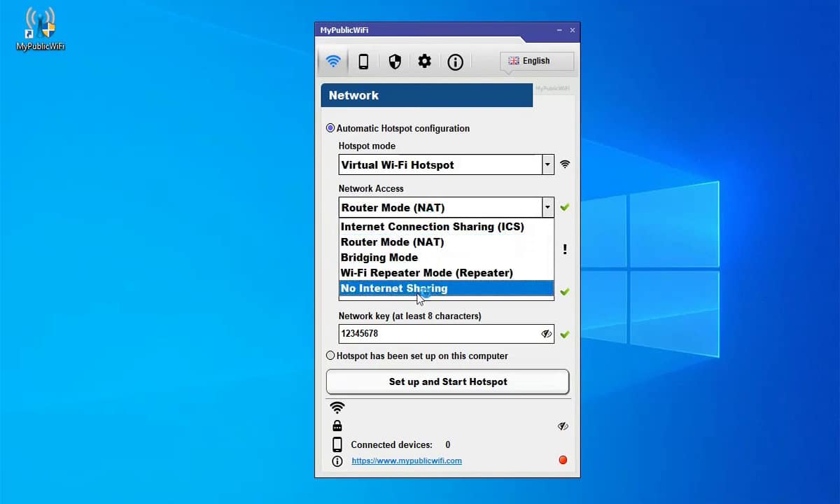Open the settings gear icon
Image resolution: width=840 pixels, height=504 pixels.
pos(424,62)
